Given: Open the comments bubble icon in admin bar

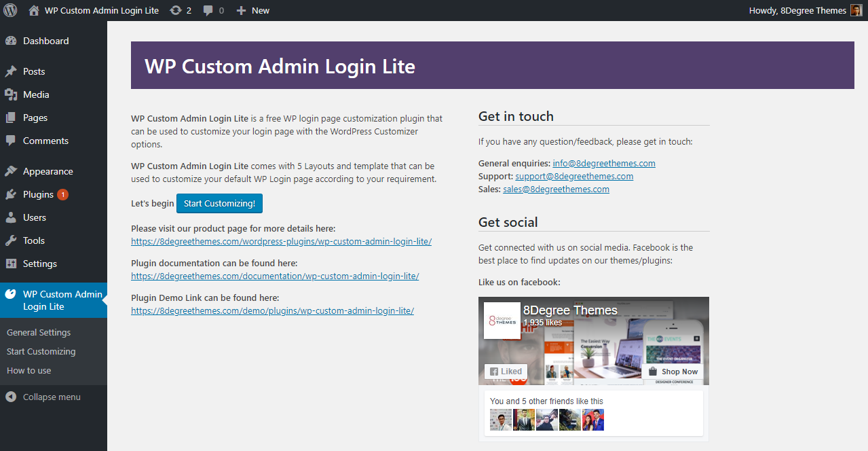Looking at the screenshot, I should point(210,10).
